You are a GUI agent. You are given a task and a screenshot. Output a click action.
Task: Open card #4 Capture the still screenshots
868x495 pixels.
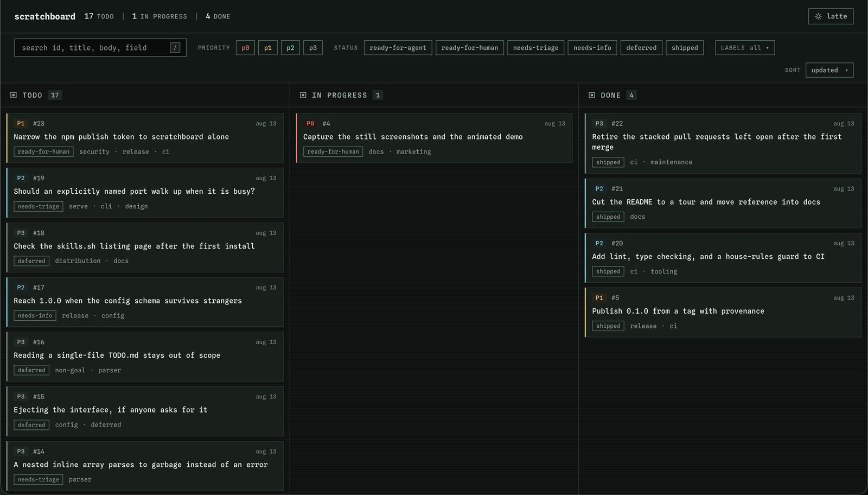click(434, 138)
